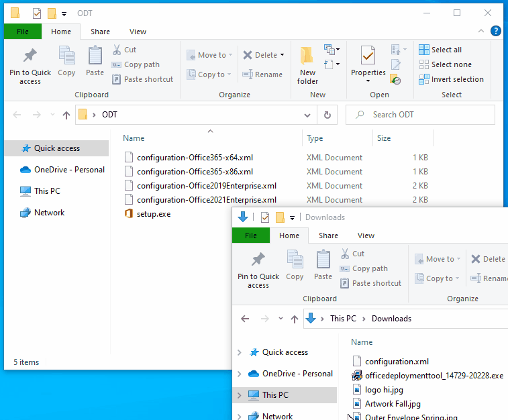Select configuration-Office365-x64.xml file
This screenshot has height=420, width=508.
click(x=195, y=158)
